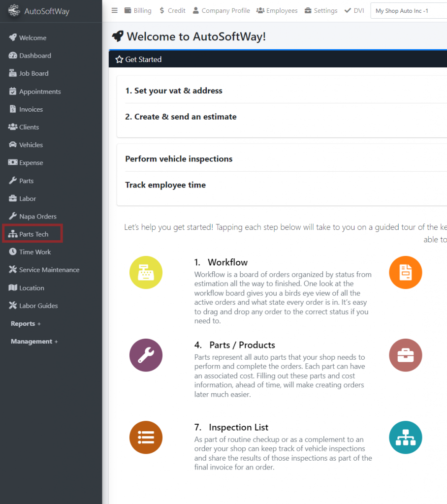Open the My Shop Auto Inc -1 selector
Image resolution: width=447 pixels, height=504 pixels.
(x=409, y=11)
